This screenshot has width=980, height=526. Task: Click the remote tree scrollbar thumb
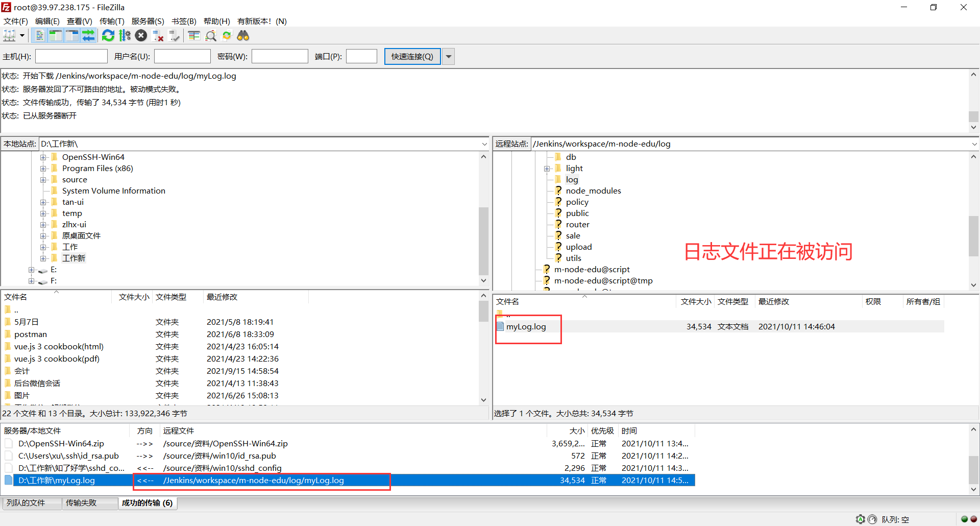click(x=973, y=236)
